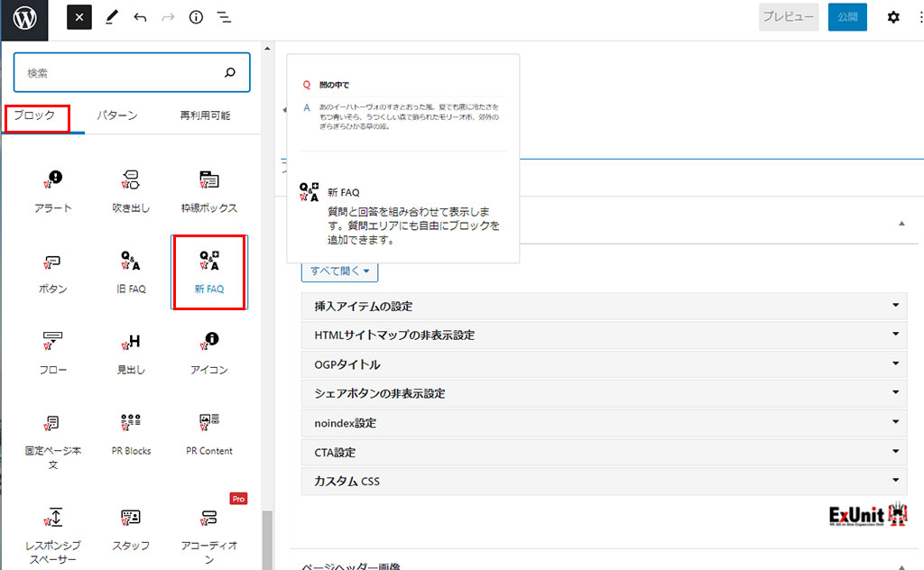
Task: Click the WordPress logo icon
Action: (x=24, y=17)
